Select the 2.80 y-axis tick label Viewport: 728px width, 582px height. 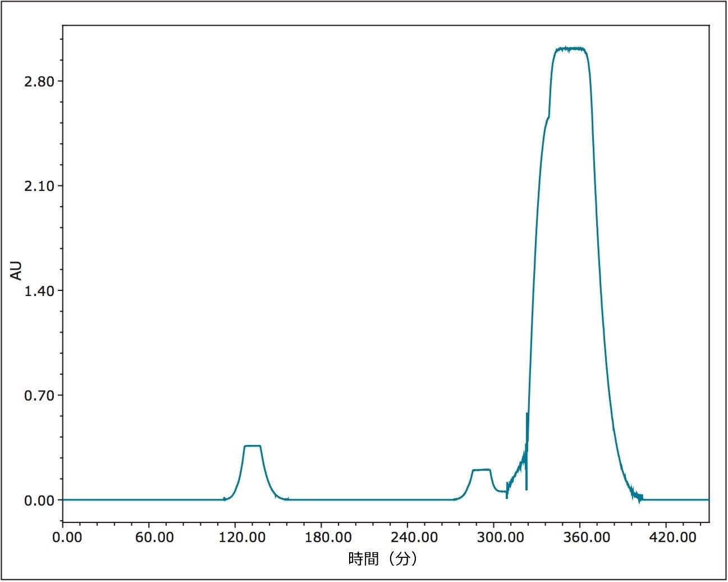tap(39, 81)
